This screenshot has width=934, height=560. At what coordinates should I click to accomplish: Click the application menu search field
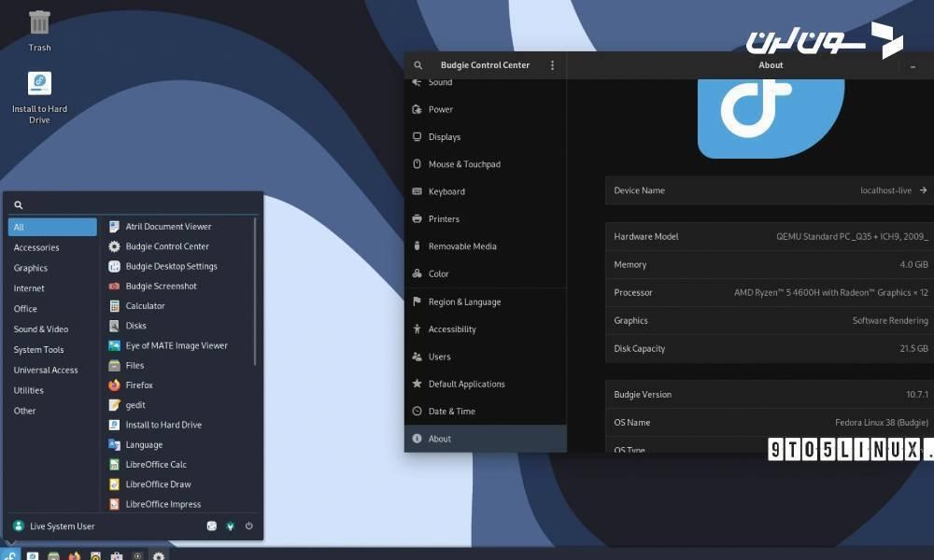coord(134,204)
